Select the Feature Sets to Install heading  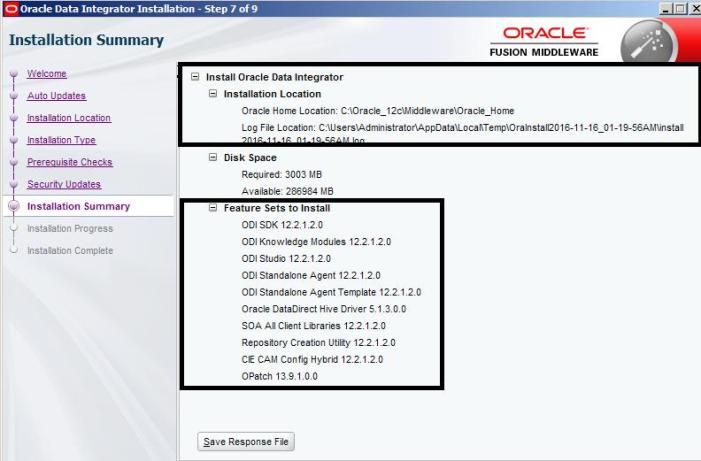(x=277, y=208)
